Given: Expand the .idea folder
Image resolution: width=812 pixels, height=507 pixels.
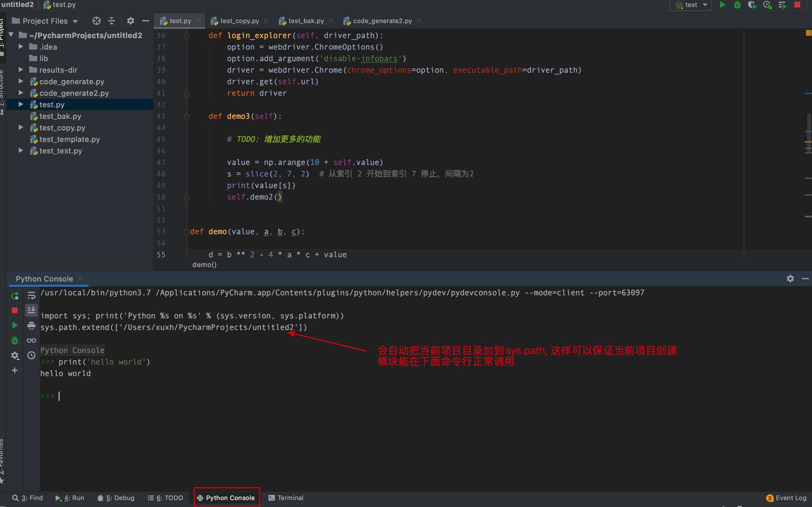Looking at the screenshot, I should [x=21, y=47].
